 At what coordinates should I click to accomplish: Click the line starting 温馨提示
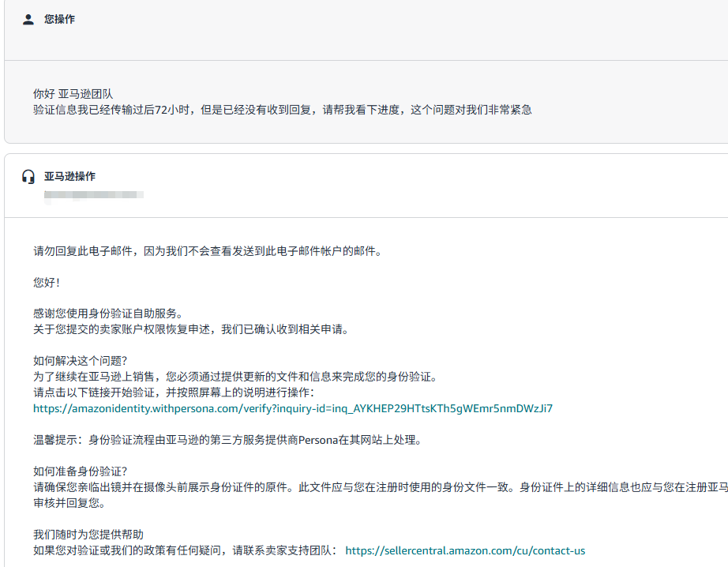coord(227,440)
